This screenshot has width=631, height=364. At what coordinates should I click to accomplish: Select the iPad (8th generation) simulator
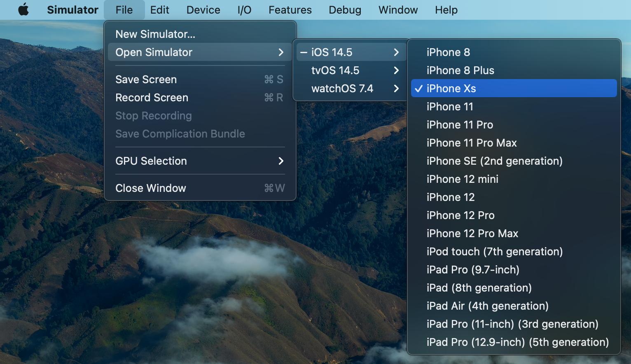pyautogui.click(x=514, y=288)
